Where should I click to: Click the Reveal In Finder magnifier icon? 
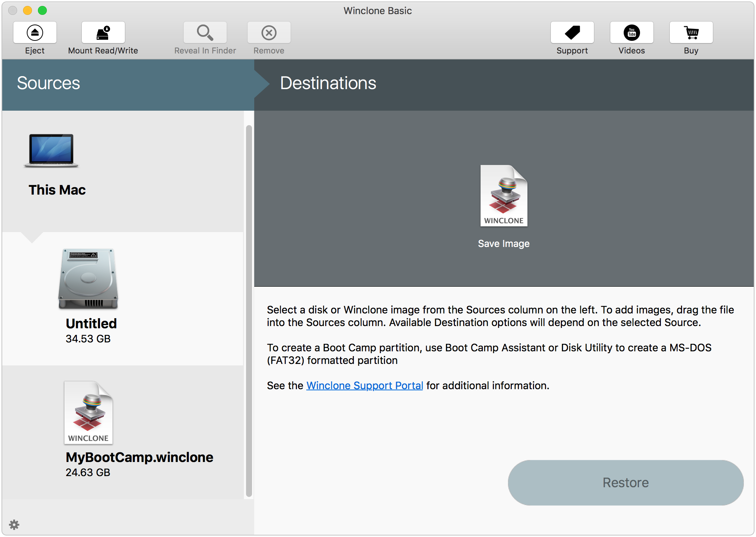[205, 32]
